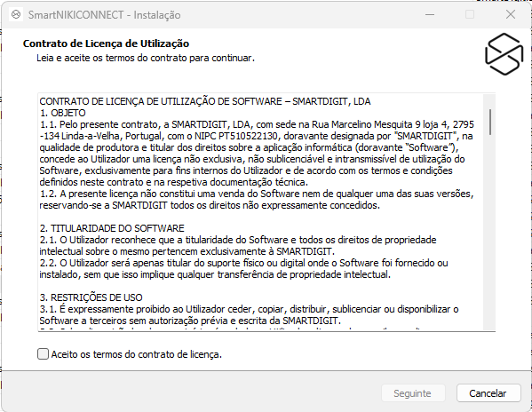Click the 'SmartNIKICONNECT - Instalação' window title text
532x412 pixels.
click(105, 15)
